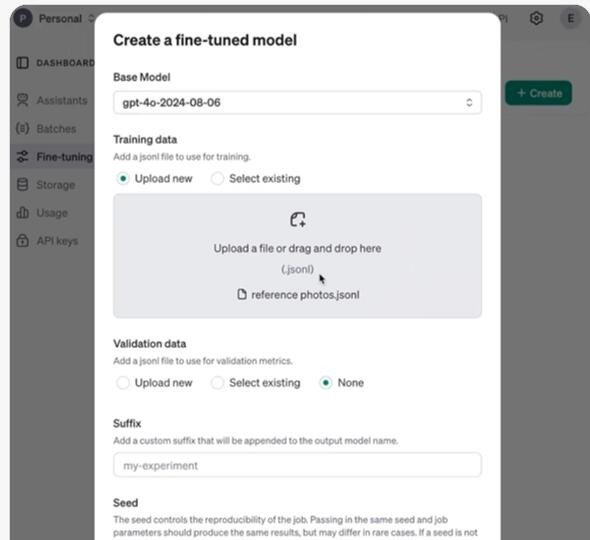590x540 pixels.
Task: Click the green Create button
Action: 538,93
